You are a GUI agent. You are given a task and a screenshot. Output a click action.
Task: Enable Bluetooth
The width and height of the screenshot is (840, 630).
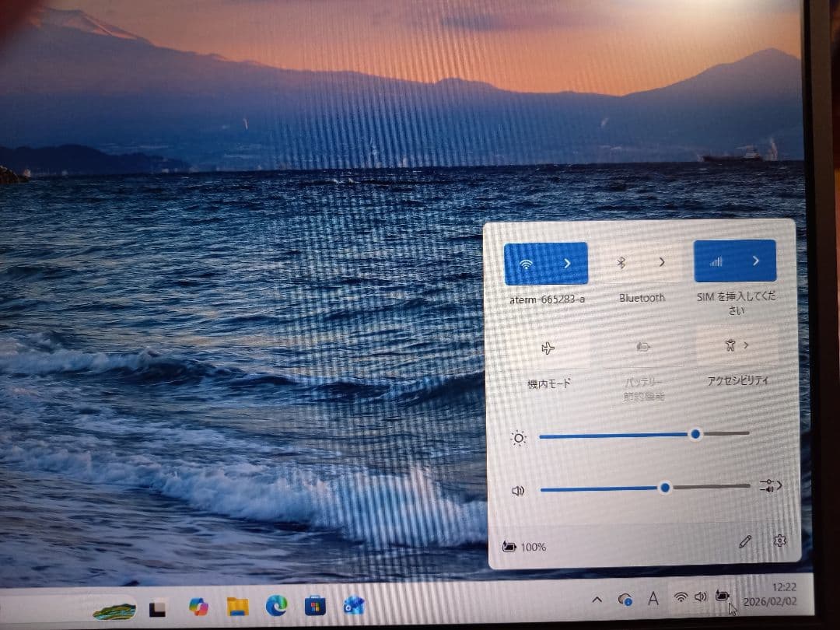[621, 263]
